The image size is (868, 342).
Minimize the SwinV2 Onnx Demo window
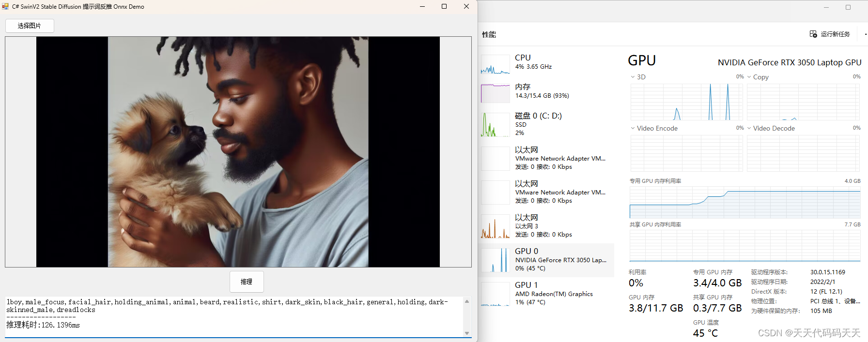click(x=422, y=6)
